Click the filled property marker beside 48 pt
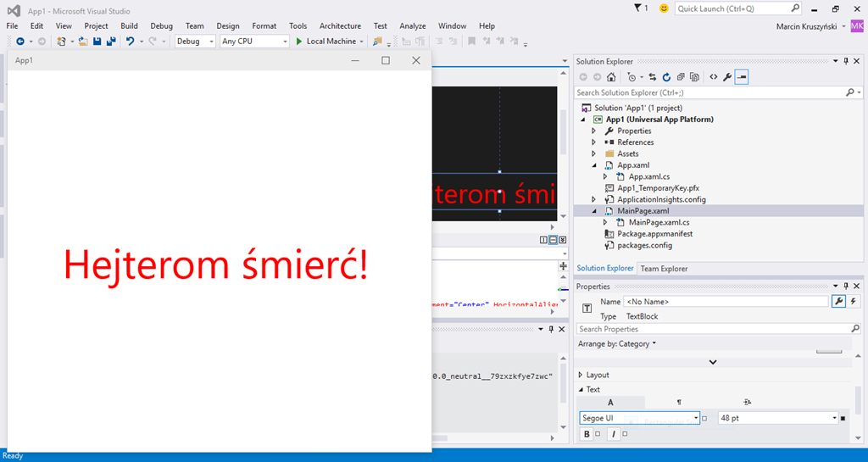Image resolution: width=868 pixels, height=462 pixels. click(x=843, y=418)
